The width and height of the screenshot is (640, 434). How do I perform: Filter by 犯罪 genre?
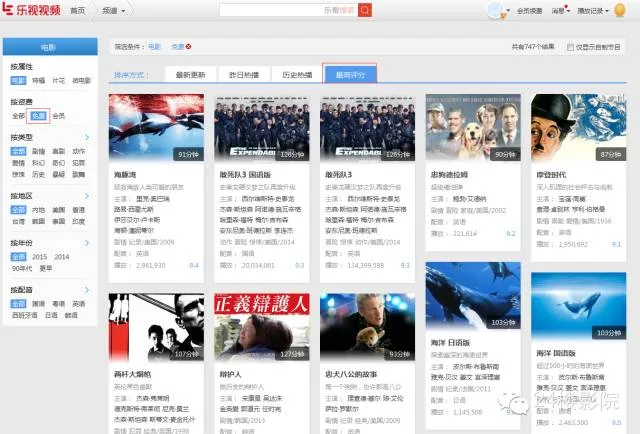[79, 162]
